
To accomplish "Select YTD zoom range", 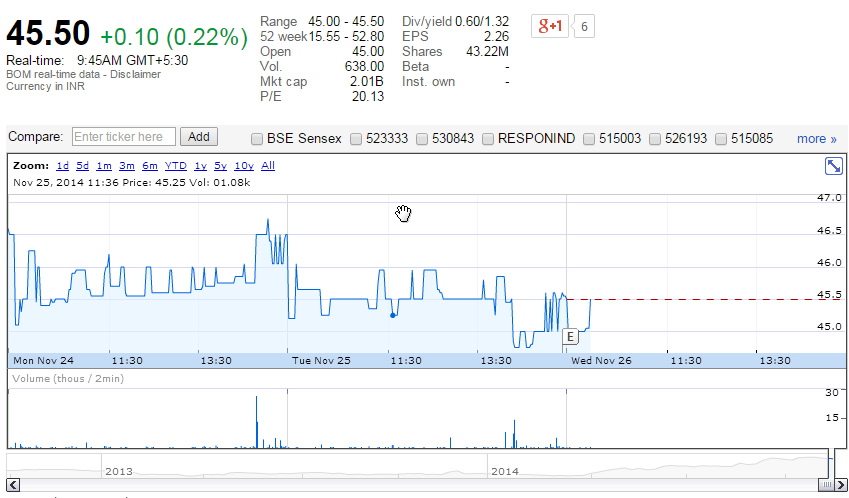I will pyautogui.click(x=175, y=166).
